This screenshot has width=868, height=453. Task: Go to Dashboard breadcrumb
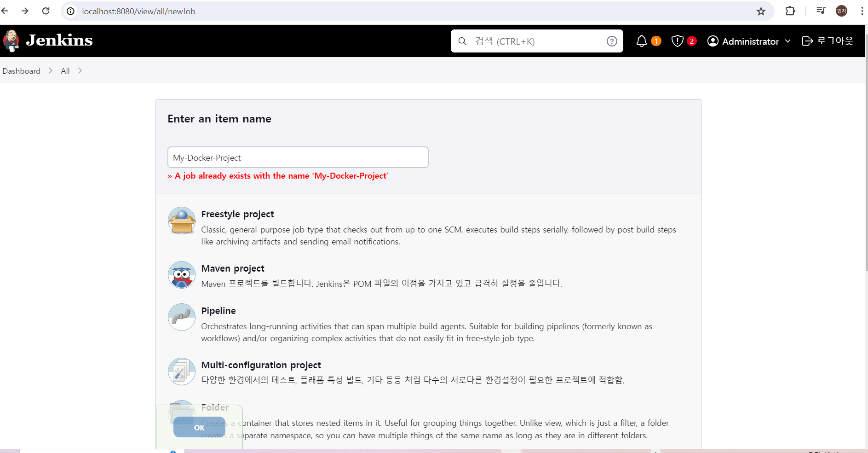pyautogui.click(x=21, y=71)
